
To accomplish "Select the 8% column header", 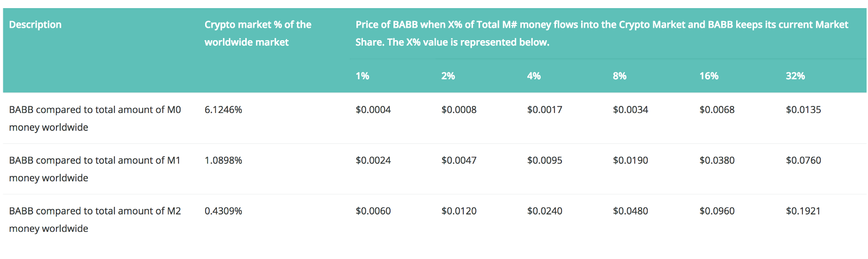I will click(x=620, y=76).
